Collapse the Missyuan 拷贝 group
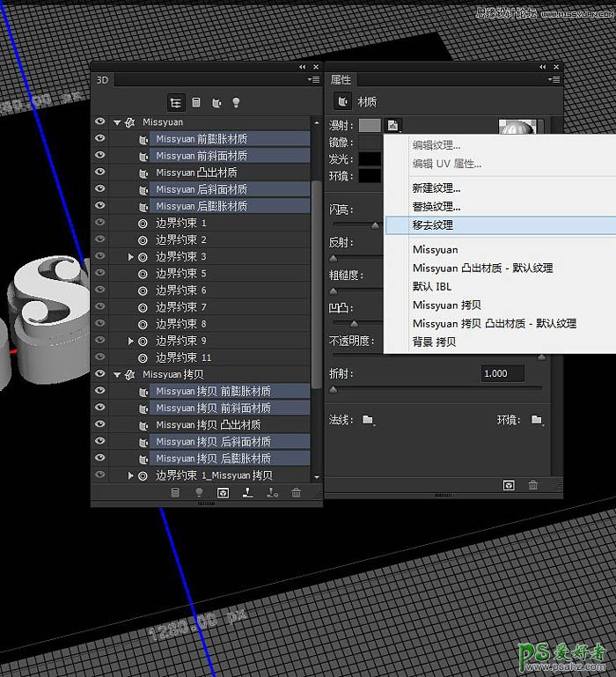Viewport: 616px width, 677px height. pos(117,375)
